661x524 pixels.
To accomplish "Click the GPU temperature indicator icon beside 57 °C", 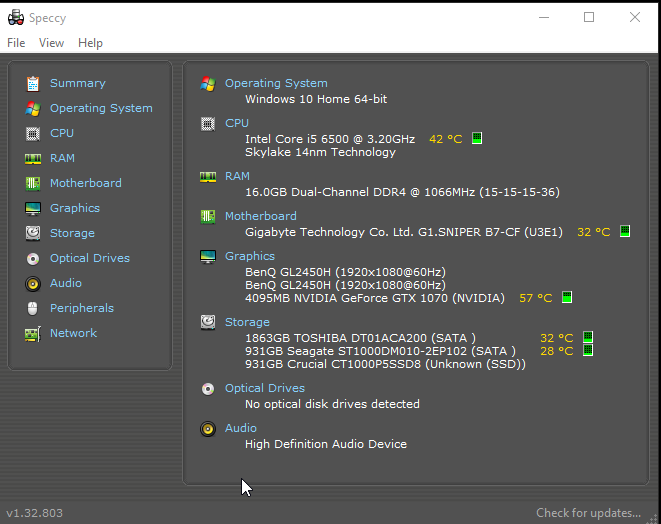I will [567, 297].
